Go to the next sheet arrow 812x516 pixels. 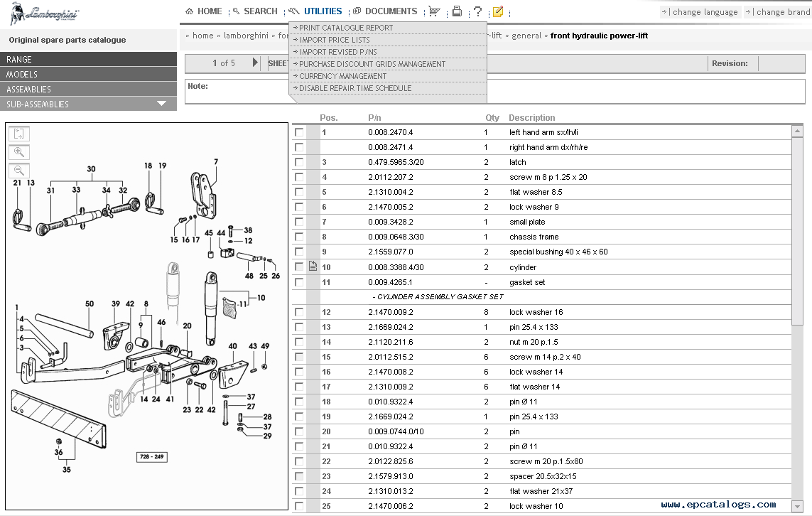point(256,63)
